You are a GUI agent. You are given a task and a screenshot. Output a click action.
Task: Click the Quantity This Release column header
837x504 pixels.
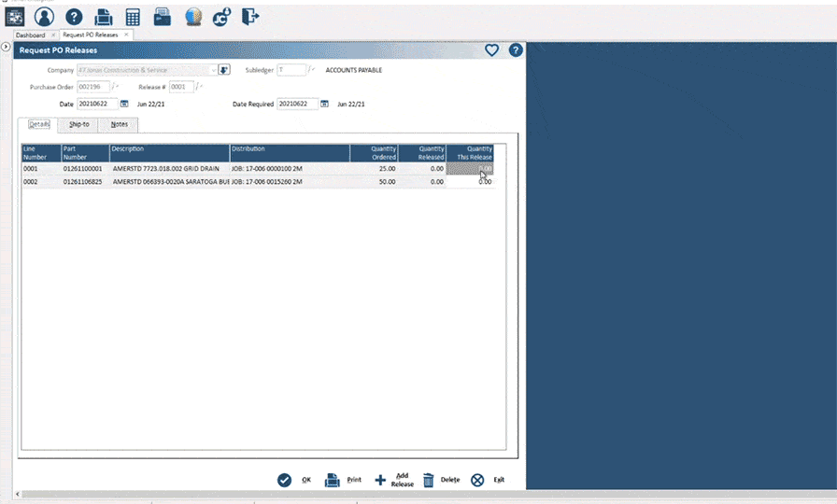470,153
